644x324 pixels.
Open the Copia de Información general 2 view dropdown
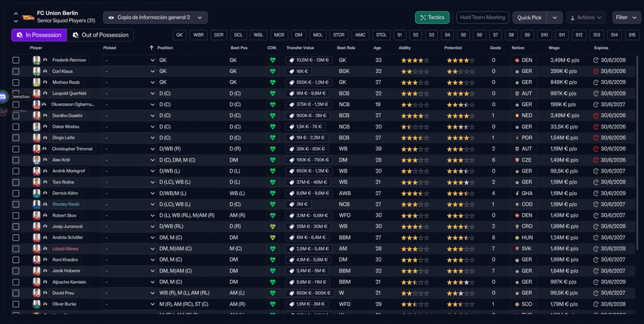tap(155, 18)
